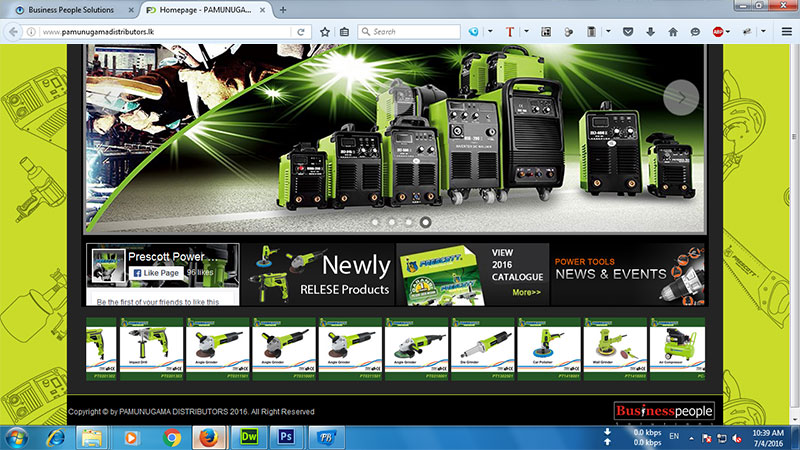This screenshot has width=800, height=450.
Task: Reload the page with the refresh icon
Action: coord(301,32)
